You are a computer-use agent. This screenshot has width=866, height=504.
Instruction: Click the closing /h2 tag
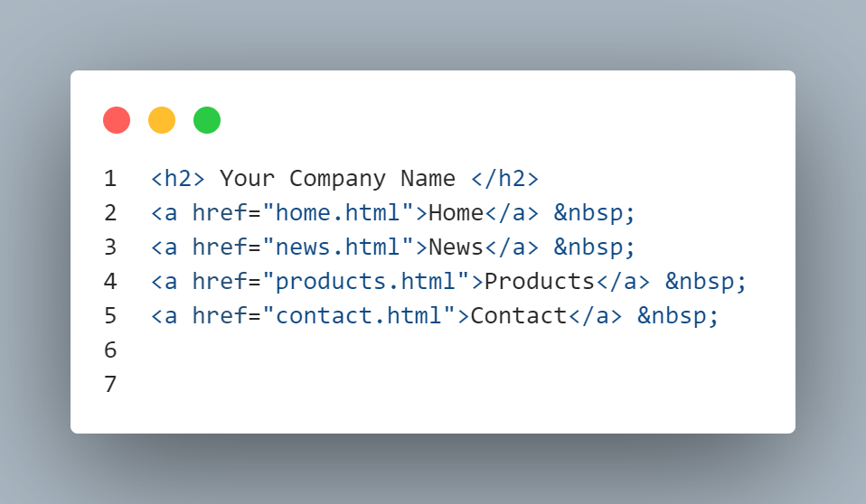pos(504,179)
